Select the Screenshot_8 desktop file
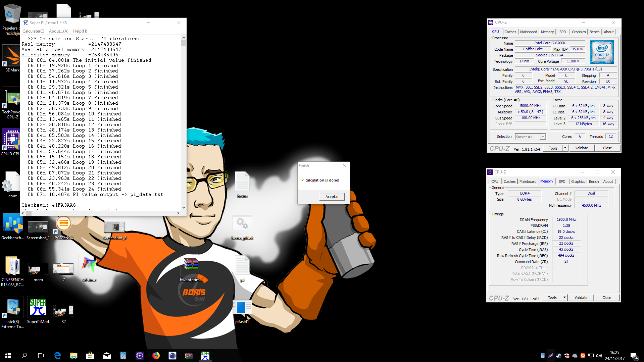 [x=114, y=230]
